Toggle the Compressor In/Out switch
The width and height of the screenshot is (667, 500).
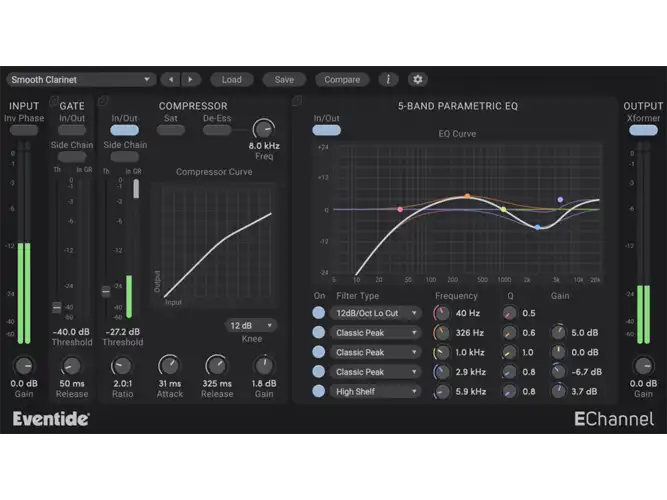coord(124,130)
